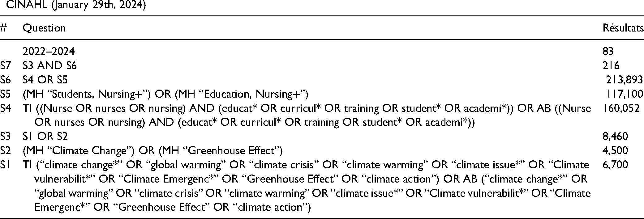
Task: Select the S4 OR S5 query
Action: (45, 80)
